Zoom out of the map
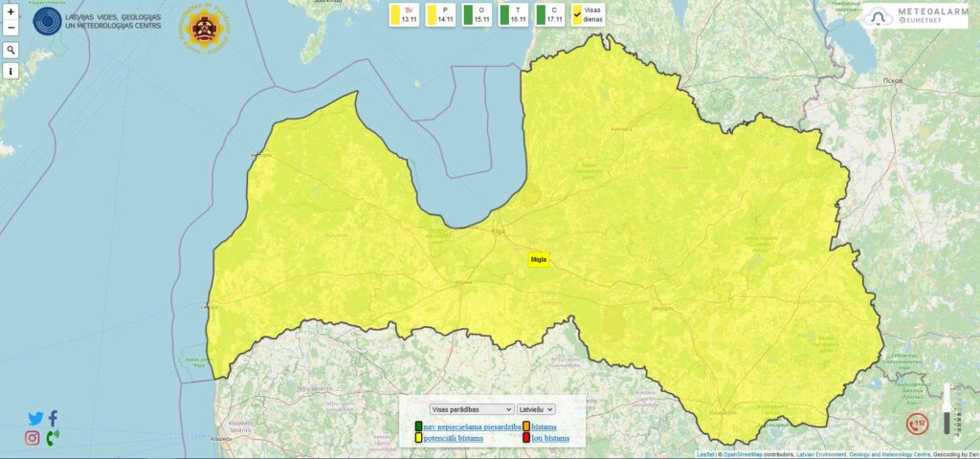This screenshot has height=459, width=980. tap(11, 28)
